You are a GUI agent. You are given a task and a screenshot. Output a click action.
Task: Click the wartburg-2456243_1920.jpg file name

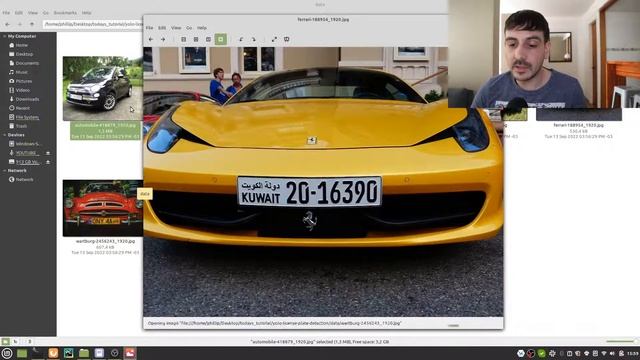105,241
